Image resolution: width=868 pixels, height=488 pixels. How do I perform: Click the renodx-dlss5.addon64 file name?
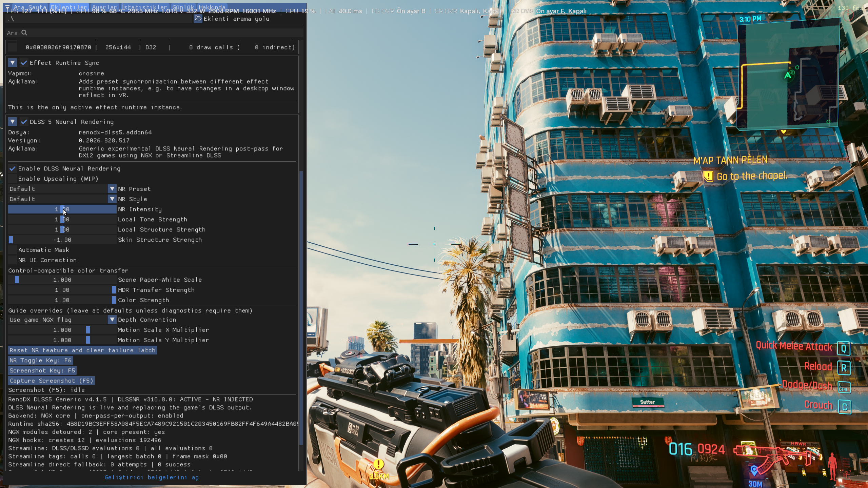pos(115,133)
